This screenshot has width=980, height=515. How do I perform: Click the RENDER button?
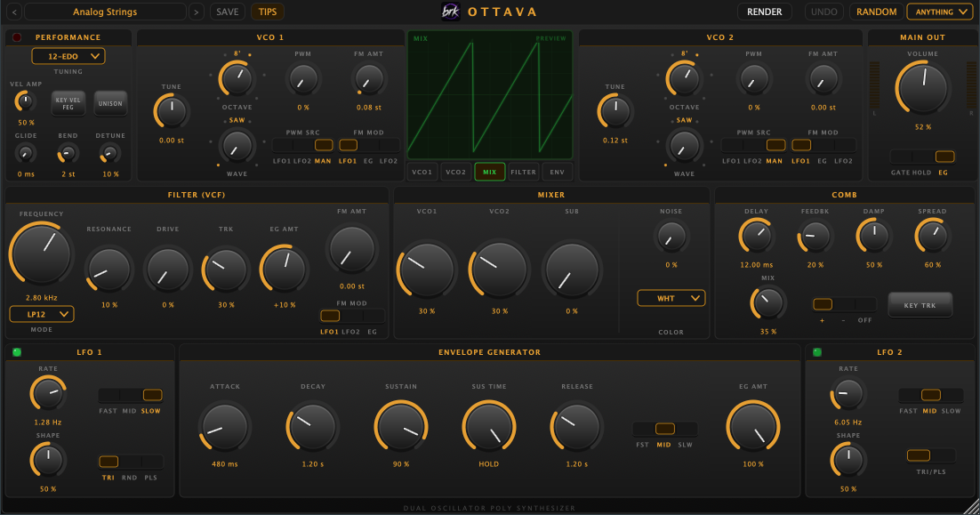click(765, 12)
